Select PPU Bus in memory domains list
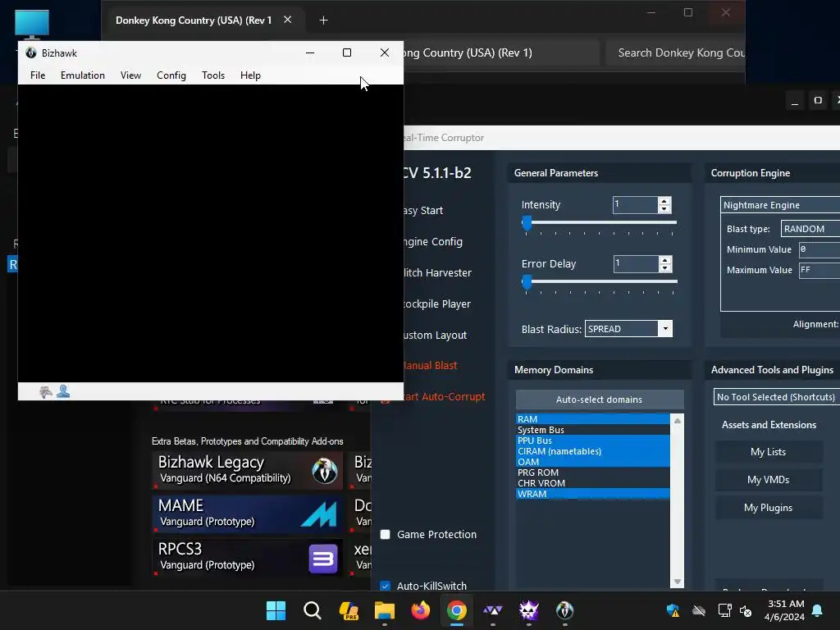The height and width of the screenshot is (630, 840). 592,441
